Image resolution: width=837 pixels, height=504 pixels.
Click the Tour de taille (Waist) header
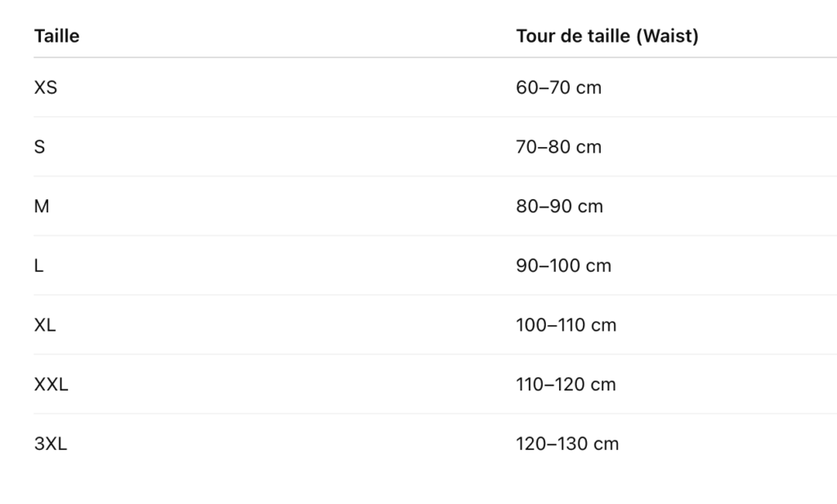pos(607,36)
